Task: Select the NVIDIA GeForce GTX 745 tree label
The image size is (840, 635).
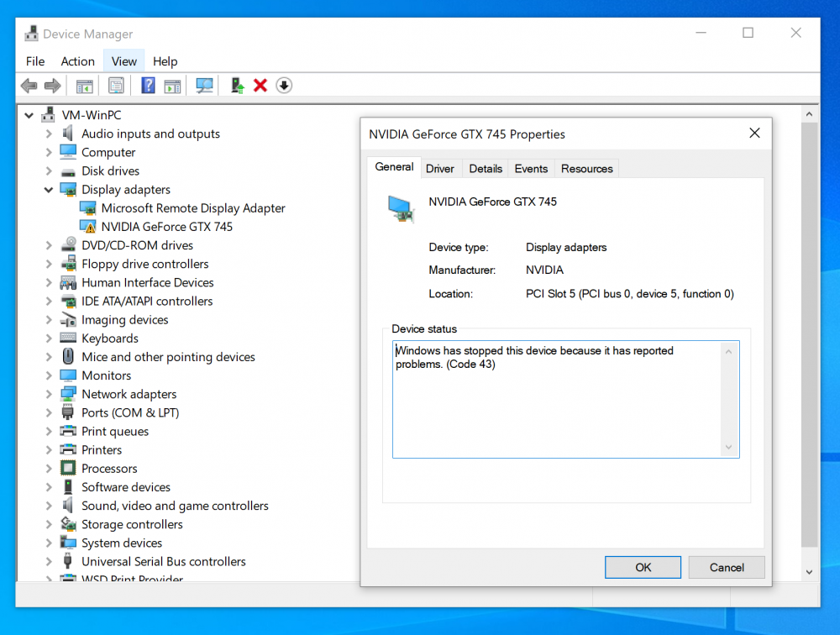Action: tap(166, 227)
